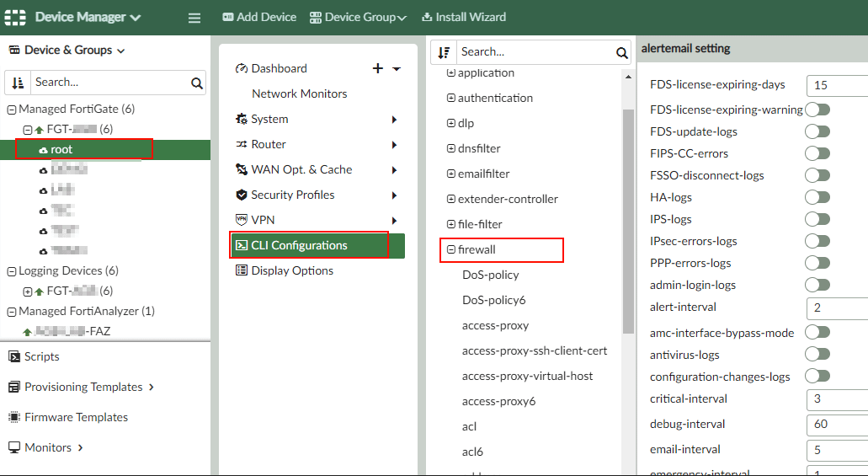The height and width of the screenshot is (476, 868).
Task: Click the Router shuffle icon
Action: (242, 144)
